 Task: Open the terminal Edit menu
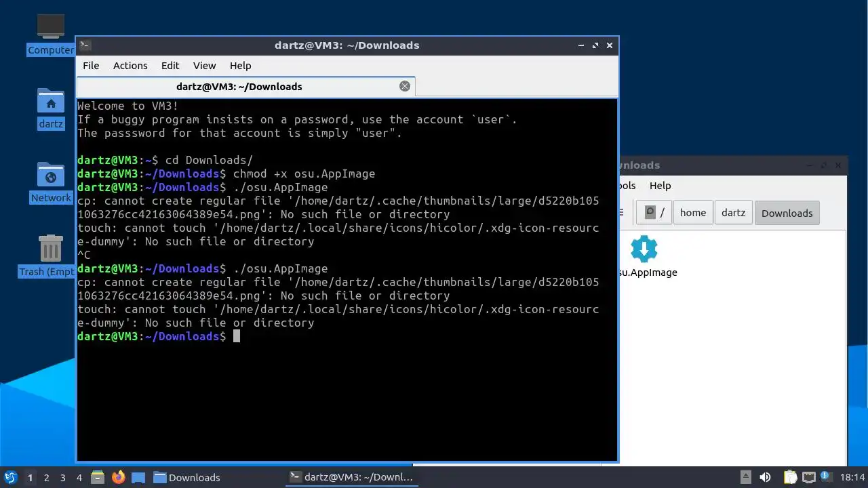pyautogui.click(x=170, y=66)
